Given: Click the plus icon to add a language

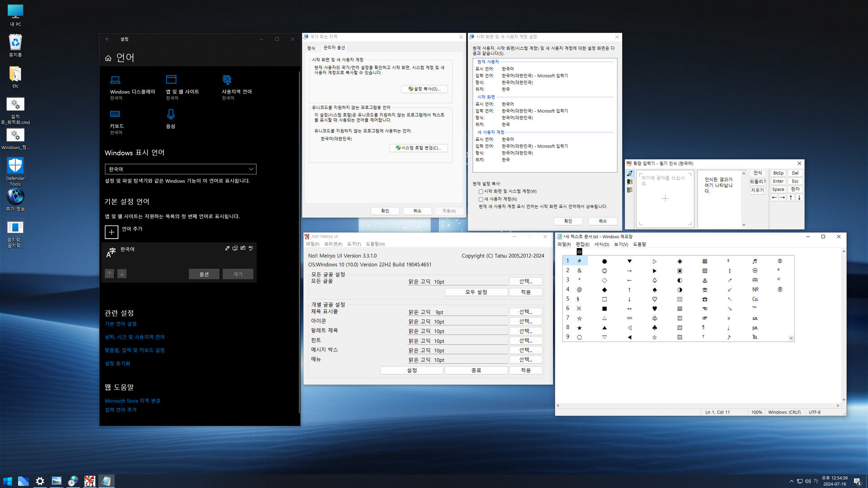Looking at the screenshot, I should [111, 232].
